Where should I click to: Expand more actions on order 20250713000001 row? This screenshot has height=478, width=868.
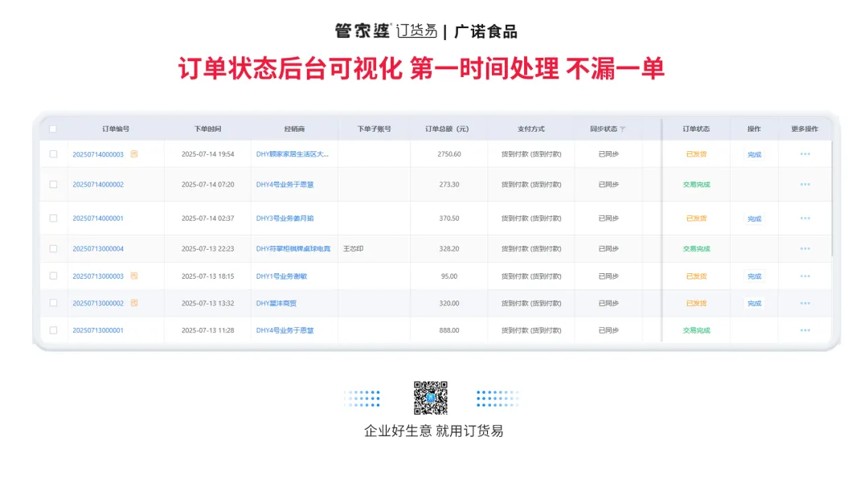(x=805, y=330)
